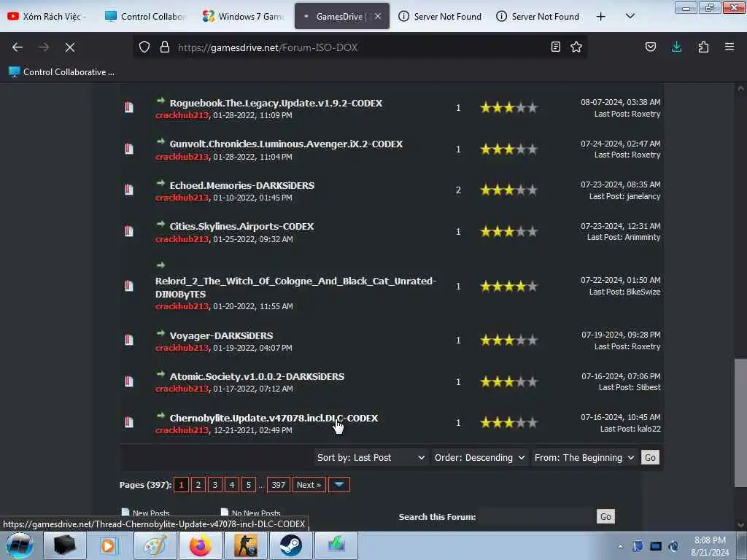Click thread icon beside Echoed.Memories-DARKSiDERS
The height and width of the screenshot is (560, 747).
click(x=129, y=190)
